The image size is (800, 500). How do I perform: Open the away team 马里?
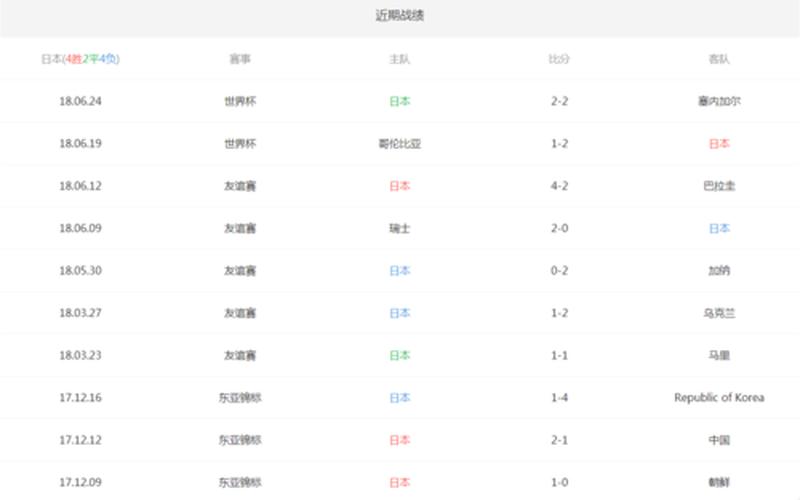[x=719, y=355]
